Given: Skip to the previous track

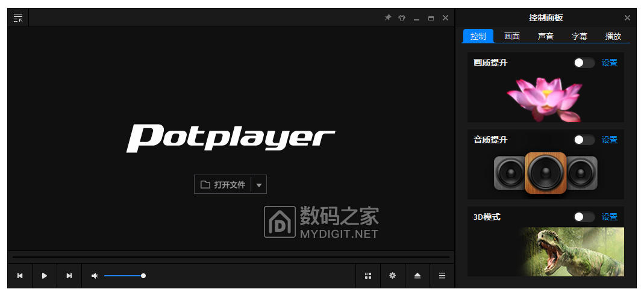Looking at the screenshot, I should point(20,276).
